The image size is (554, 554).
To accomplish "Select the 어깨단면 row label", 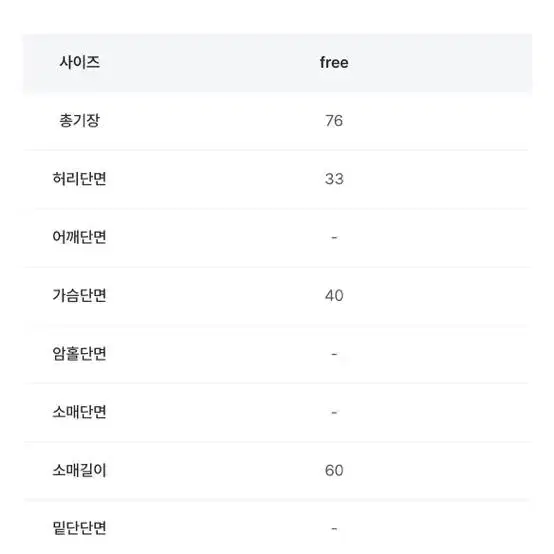I will coord(79,237).
